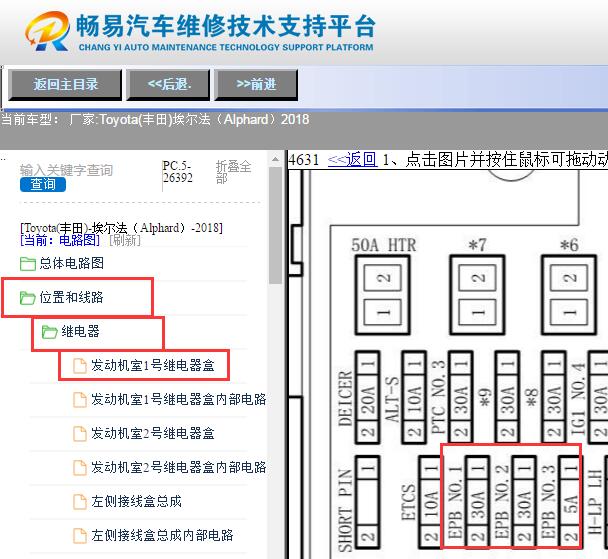Click the current vehicle model text Toyota Alphard 2018
Viewport: 608px width, 559px height.
coord(155,119)
